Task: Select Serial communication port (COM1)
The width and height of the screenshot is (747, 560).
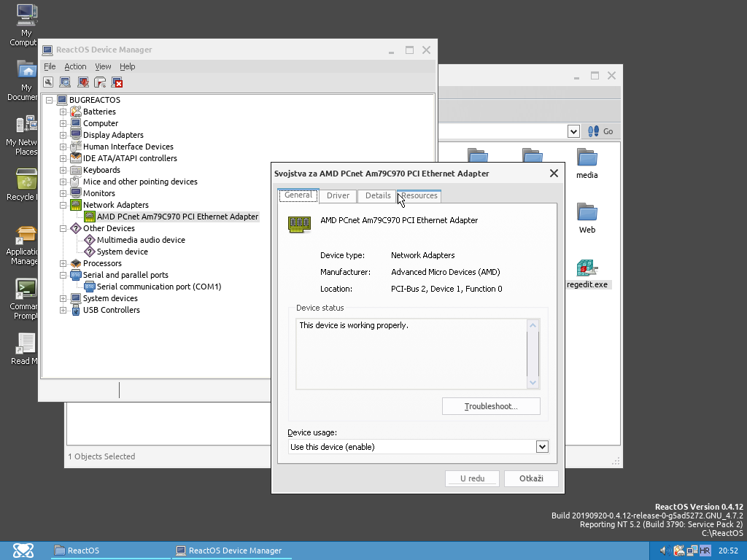Action: tap(159, 287)
